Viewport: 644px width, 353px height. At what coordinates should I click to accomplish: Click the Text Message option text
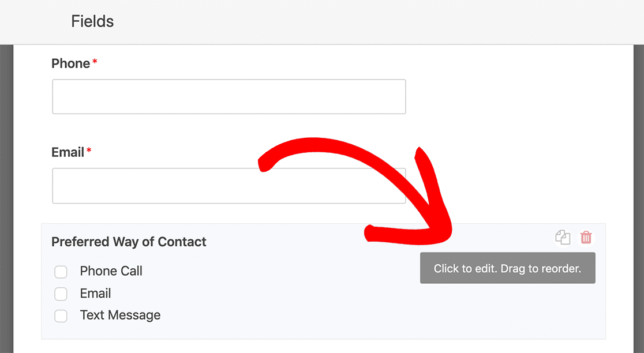[x=121, y=316]
